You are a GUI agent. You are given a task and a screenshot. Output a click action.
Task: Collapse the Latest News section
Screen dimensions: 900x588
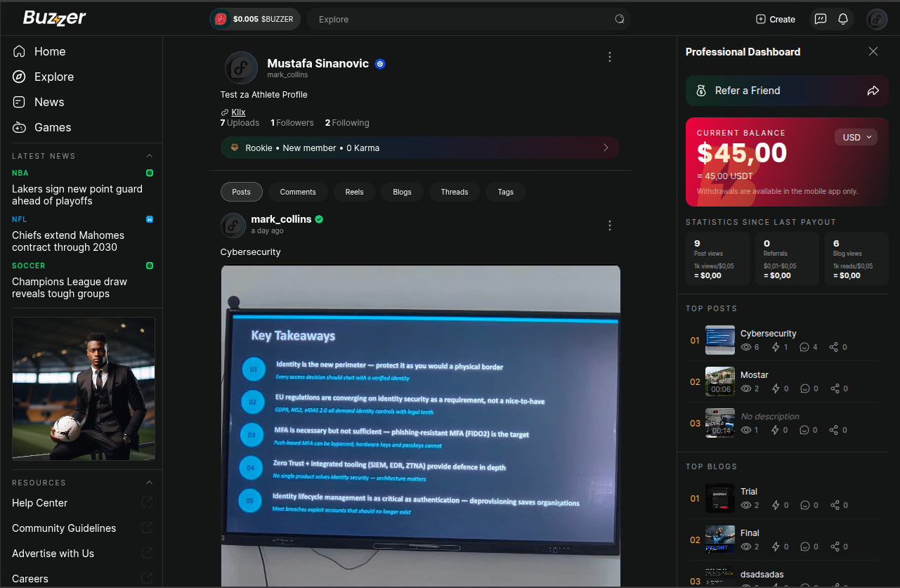(149, 156)
